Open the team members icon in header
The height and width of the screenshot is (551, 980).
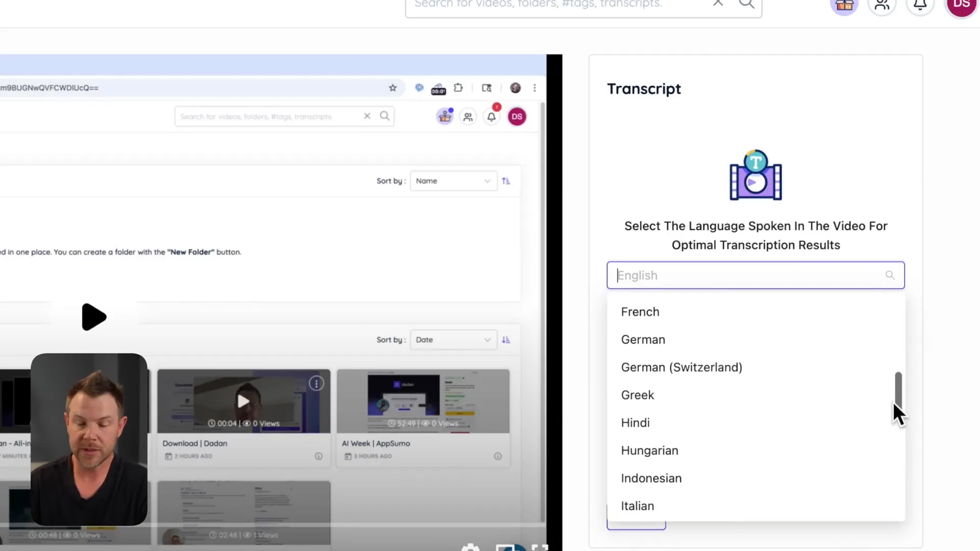[x=882, y=5]
